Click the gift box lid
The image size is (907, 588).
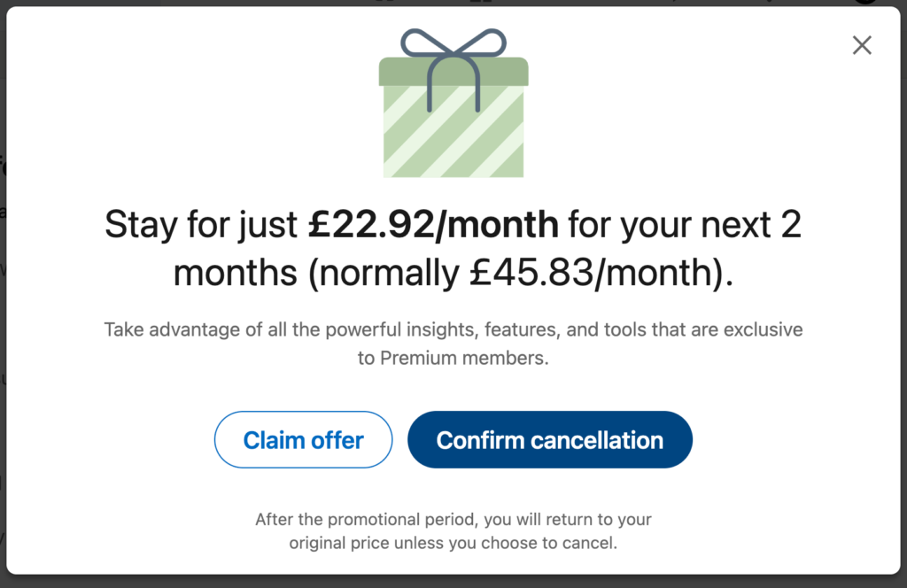[453, 72]
